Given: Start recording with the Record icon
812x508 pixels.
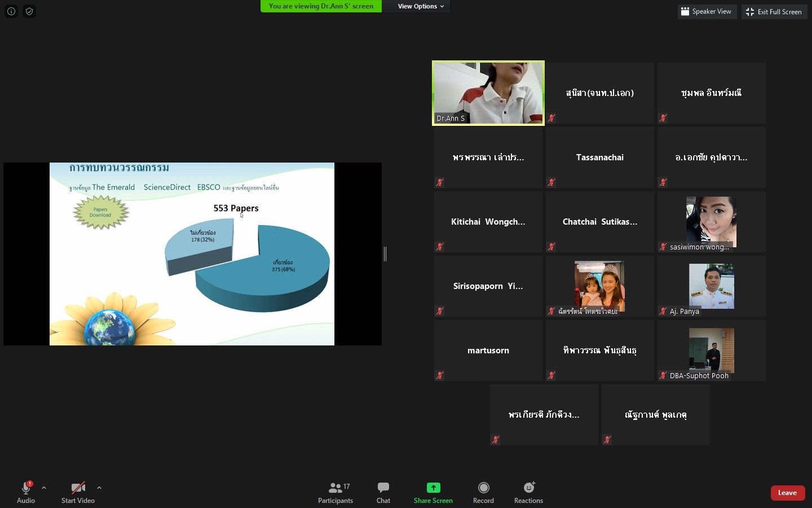Looking at the screenshot, I should click(x=483, y=488).
